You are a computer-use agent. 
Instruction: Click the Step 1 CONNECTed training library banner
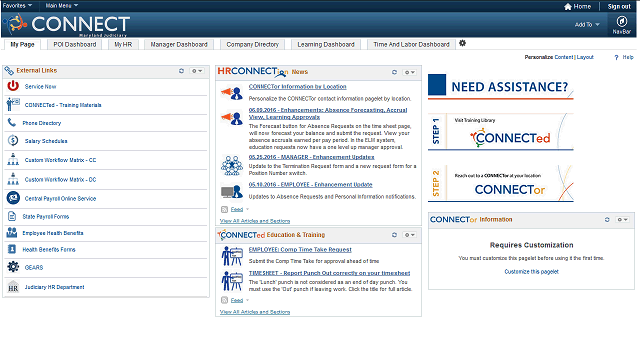click(x=501, y=132)
